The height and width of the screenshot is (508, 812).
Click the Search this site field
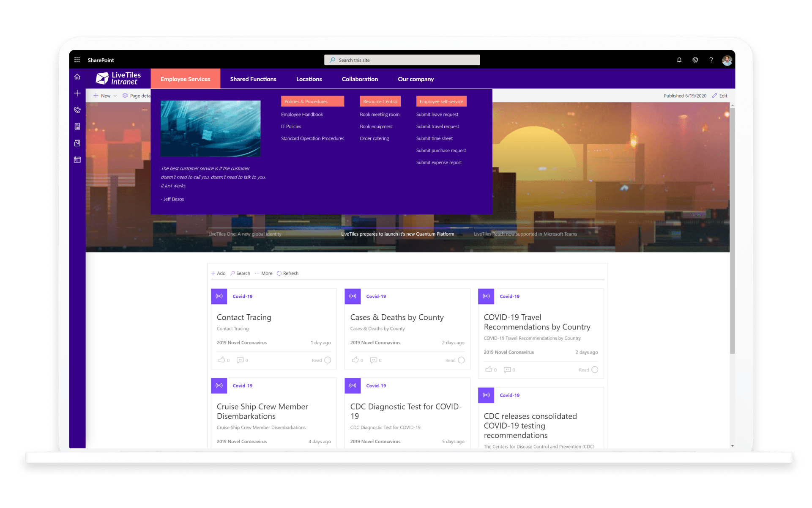point(402,60)
